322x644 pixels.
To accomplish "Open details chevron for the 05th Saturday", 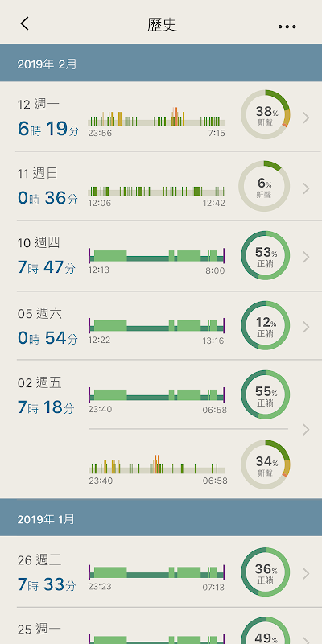I will 306,327.
